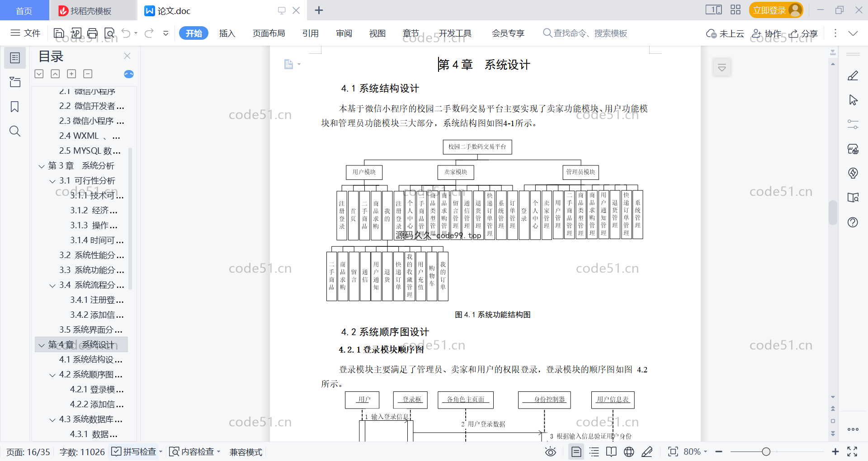Select 3.2 系统性能分析 outline entry
The image size is (868, 461).
(91, 255)
